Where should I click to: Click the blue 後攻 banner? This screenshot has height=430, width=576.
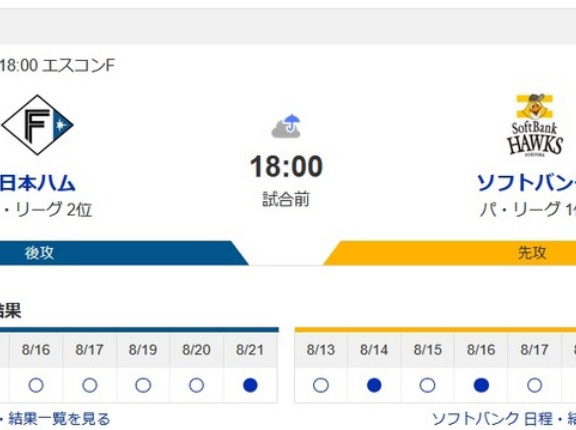[x=121, y=253]
